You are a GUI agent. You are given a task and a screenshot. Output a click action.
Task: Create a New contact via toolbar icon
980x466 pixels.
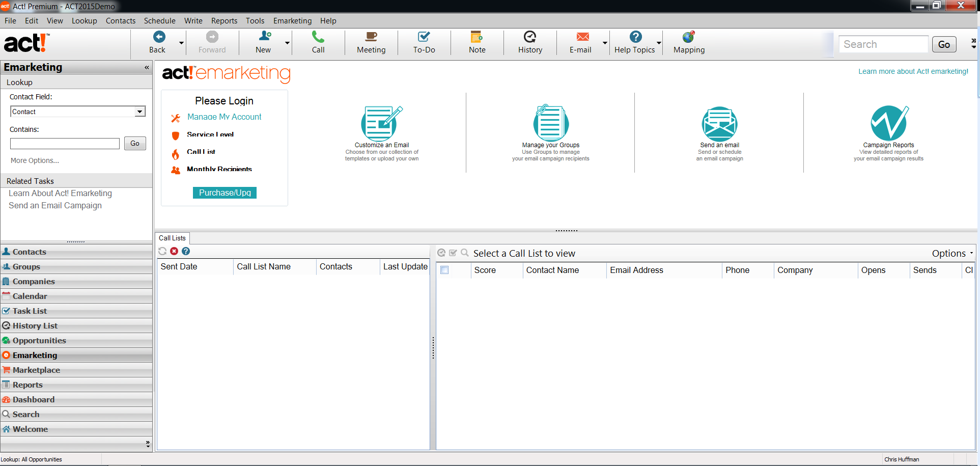pos(265,36)
